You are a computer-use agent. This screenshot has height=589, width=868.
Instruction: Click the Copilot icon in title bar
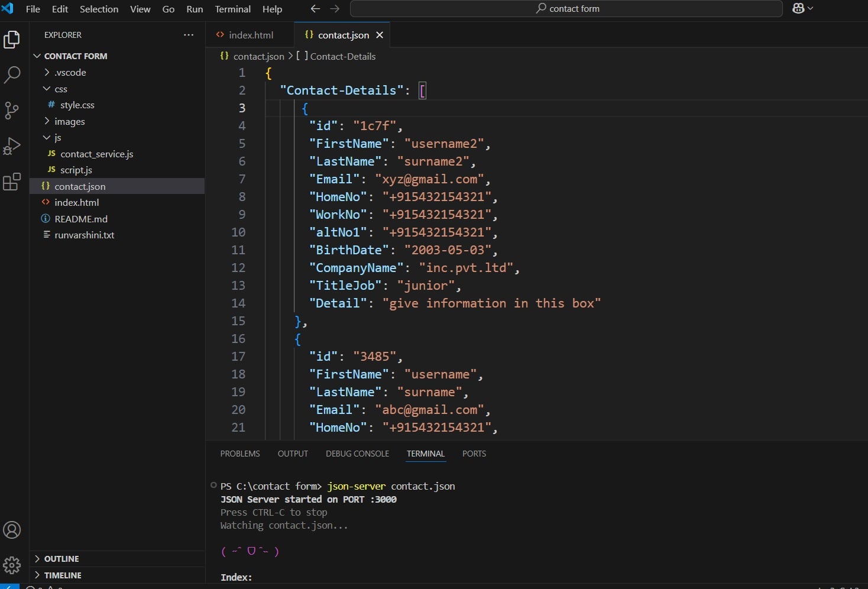click(798, 8)
